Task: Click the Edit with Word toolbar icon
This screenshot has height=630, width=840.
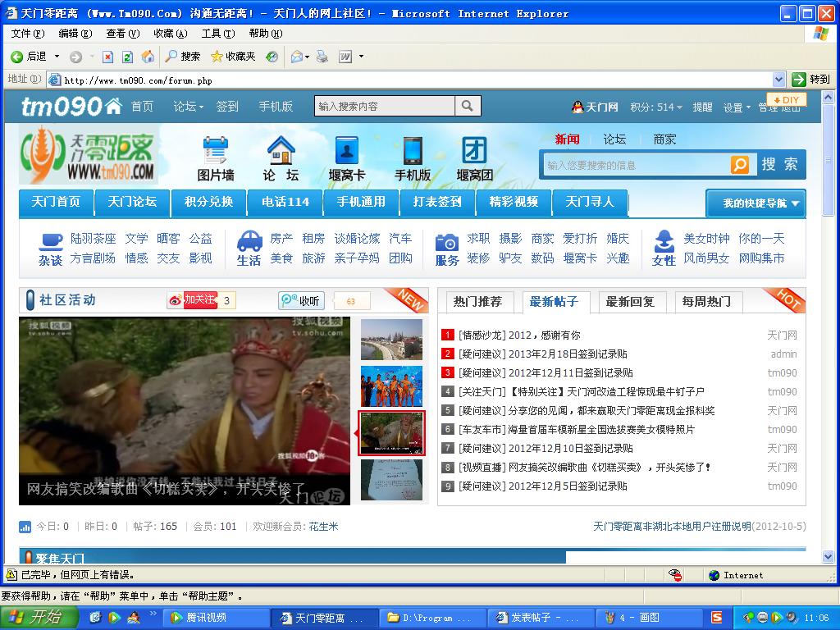Action: coord(345,57)
